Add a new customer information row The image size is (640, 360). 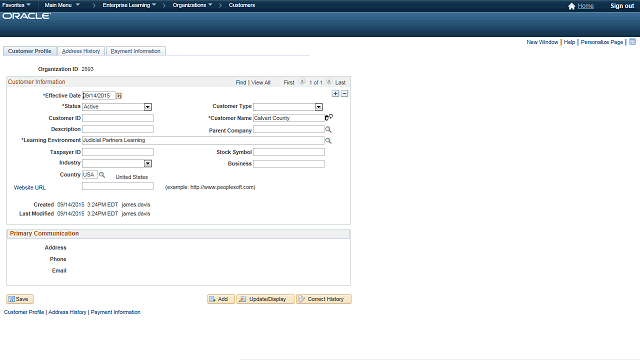[336, 93]
